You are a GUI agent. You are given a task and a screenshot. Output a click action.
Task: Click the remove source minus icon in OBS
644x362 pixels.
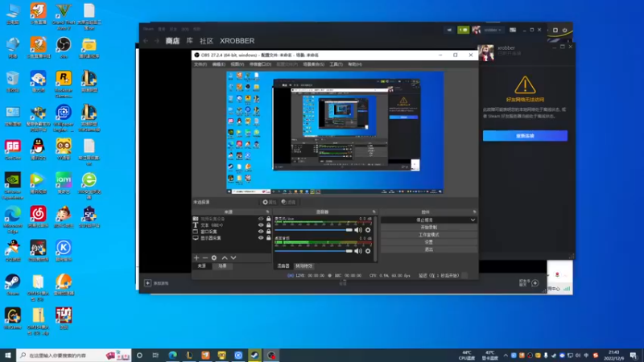205,257
